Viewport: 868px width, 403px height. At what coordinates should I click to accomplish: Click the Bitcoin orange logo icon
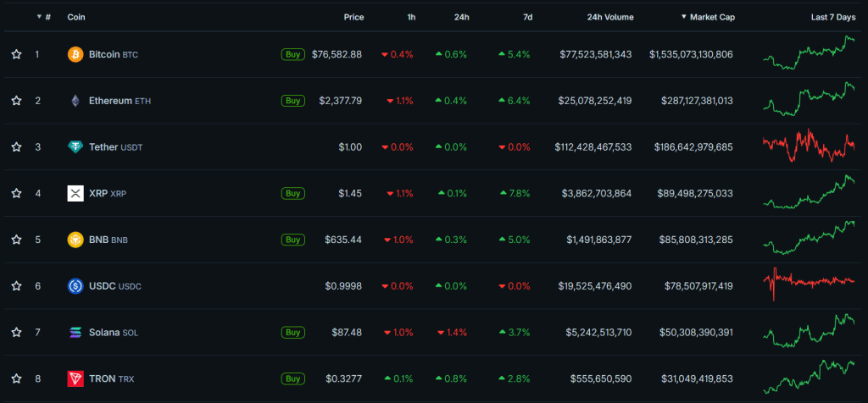[75, 54]
